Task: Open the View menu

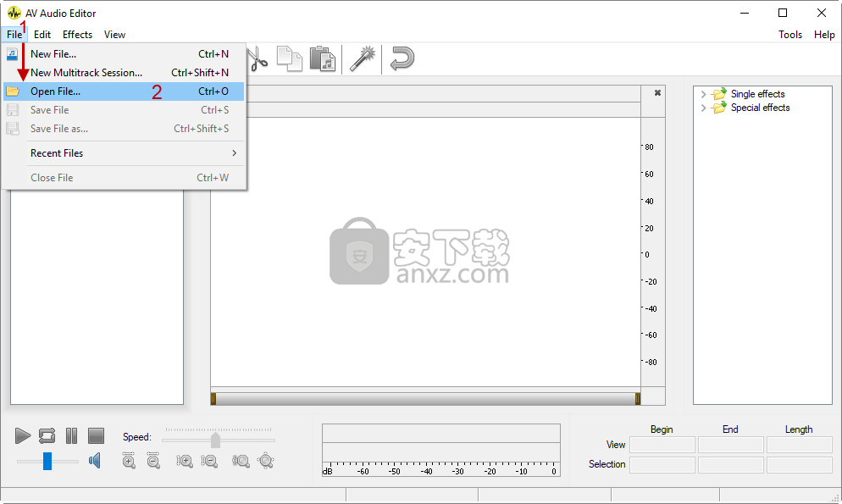Action: point(114,35)
